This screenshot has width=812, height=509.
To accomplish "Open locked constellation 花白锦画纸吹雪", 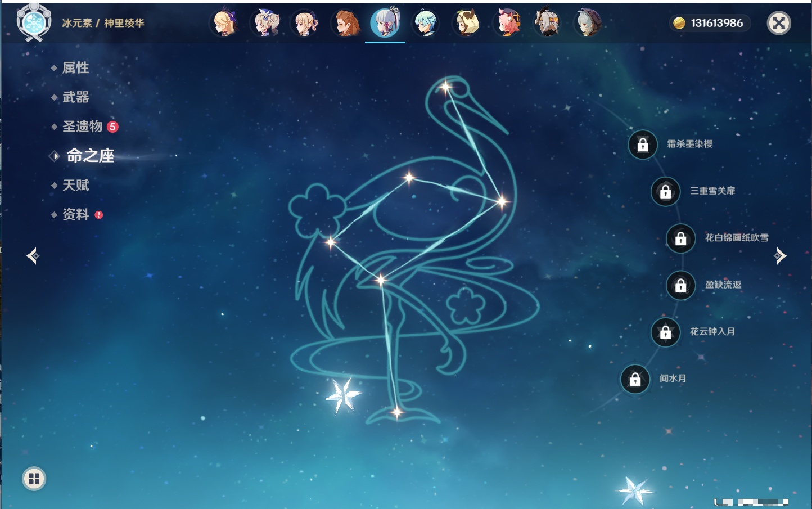I will coord(680,238).
